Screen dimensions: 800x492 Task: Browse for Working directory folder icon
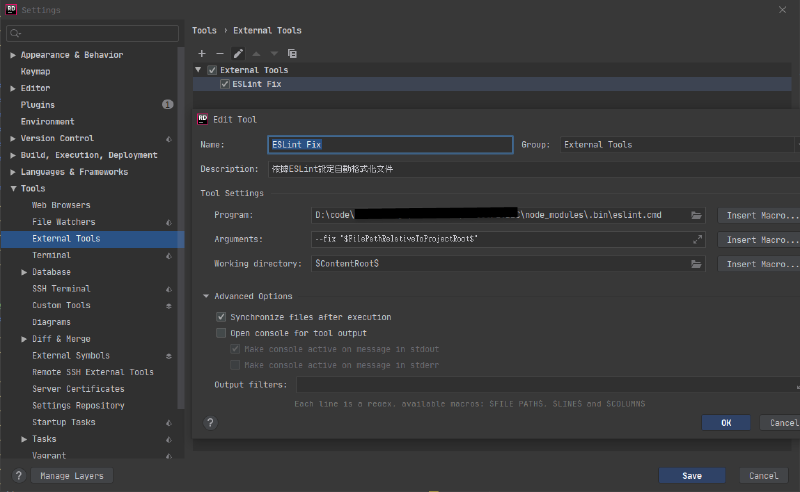tap(696, 264)
